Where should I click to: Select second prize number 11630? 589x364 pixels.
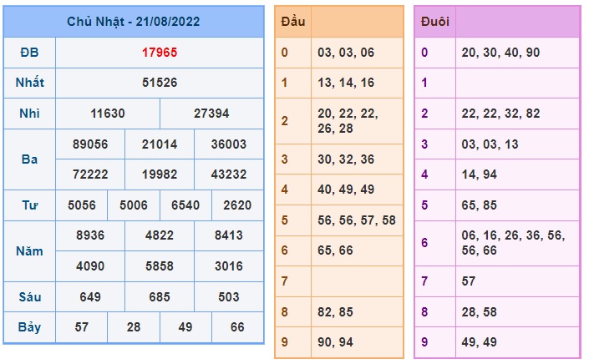(108, 114)
